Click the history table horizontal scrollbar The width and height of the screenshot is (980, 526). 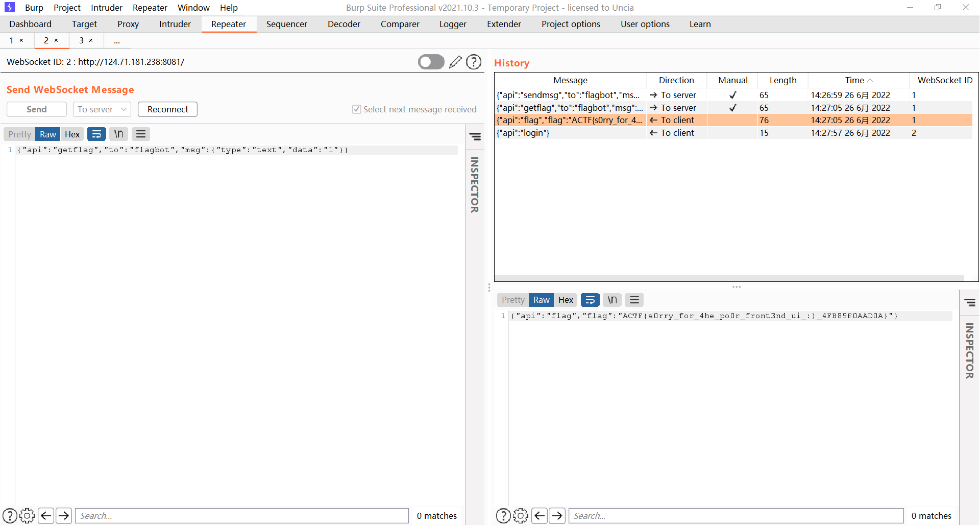pos(729,278)
